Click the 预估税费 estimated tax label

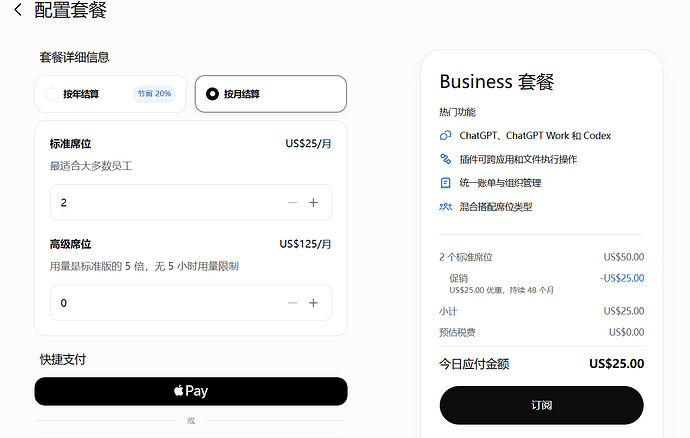pos(457,332)
